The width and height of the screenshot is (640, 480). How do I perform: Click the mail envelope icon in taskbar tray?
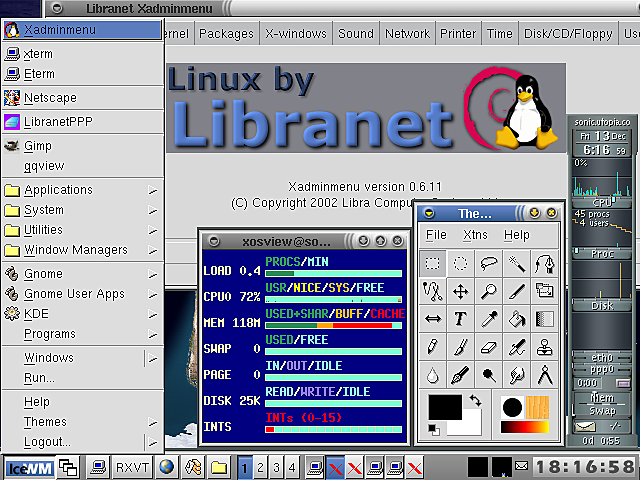pyautogui.click(x=521, y=465)
